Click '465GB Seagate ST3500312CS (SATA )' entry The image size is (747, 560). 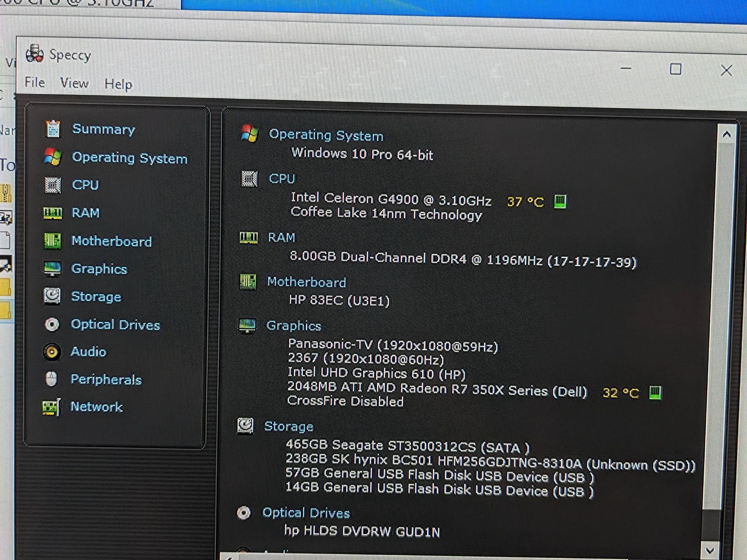click(407, 446)
